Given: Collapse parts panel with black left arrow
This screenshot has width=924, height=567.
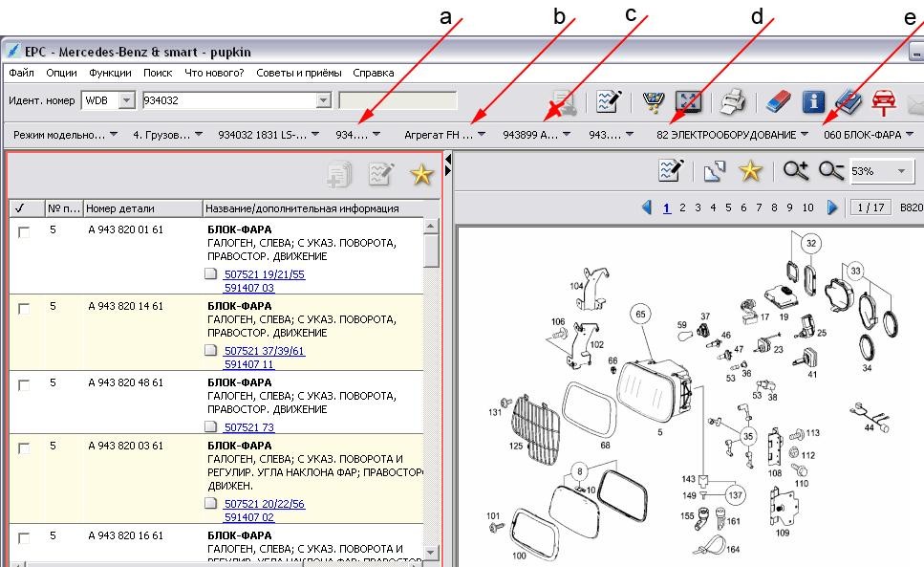Looking at the screenshot, I should click(x=448, y=159).
